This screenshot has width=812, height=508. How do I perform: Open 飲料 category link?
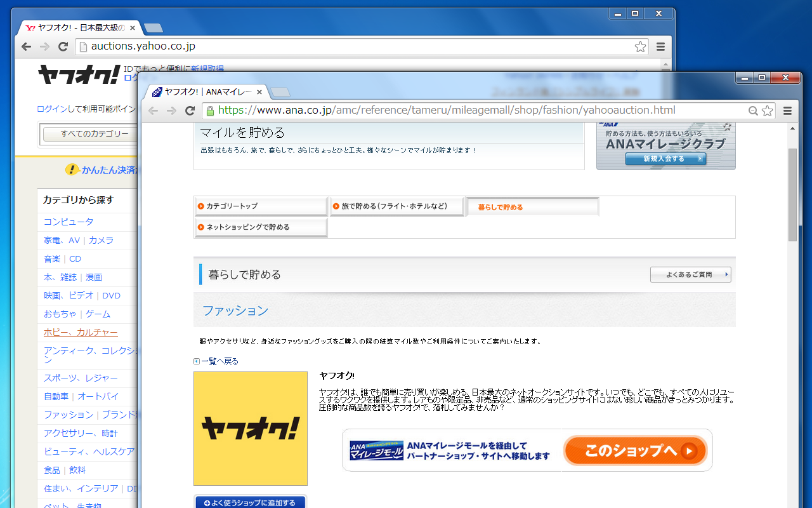click(x=77, y=470)
